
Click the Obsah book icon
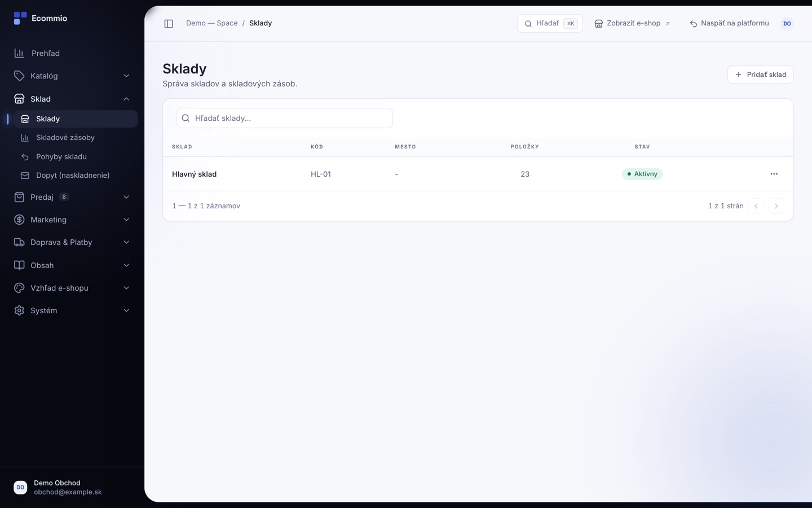(x=19, y=265)
